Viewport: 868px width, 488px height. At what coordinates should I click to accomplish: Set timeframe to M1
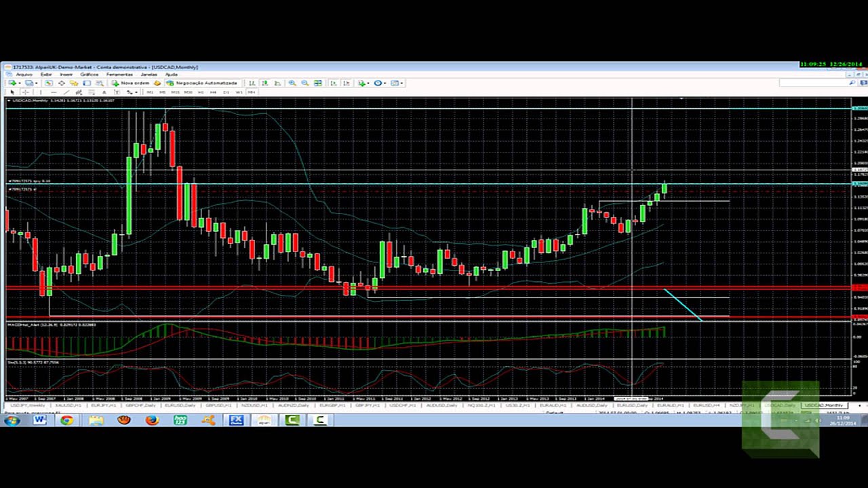(x=150, y=92)
